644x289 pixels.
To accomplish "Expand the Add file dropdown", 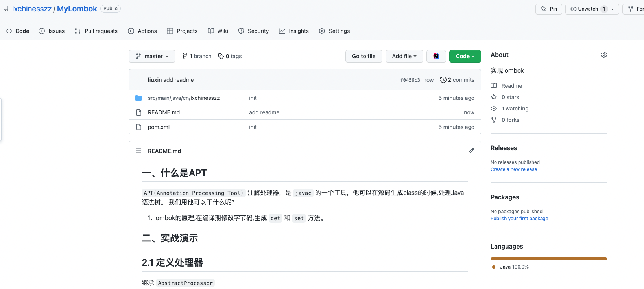I will point(404,56).
